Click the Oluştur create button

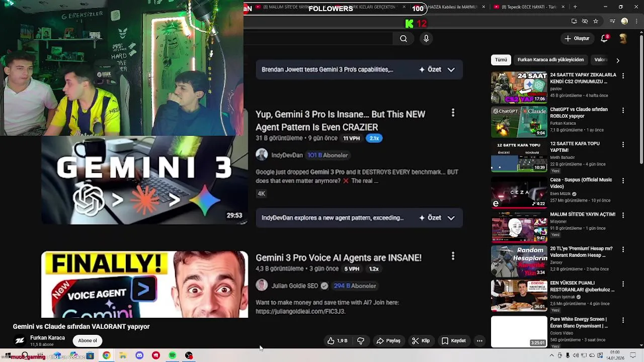(x=577, y=39)
